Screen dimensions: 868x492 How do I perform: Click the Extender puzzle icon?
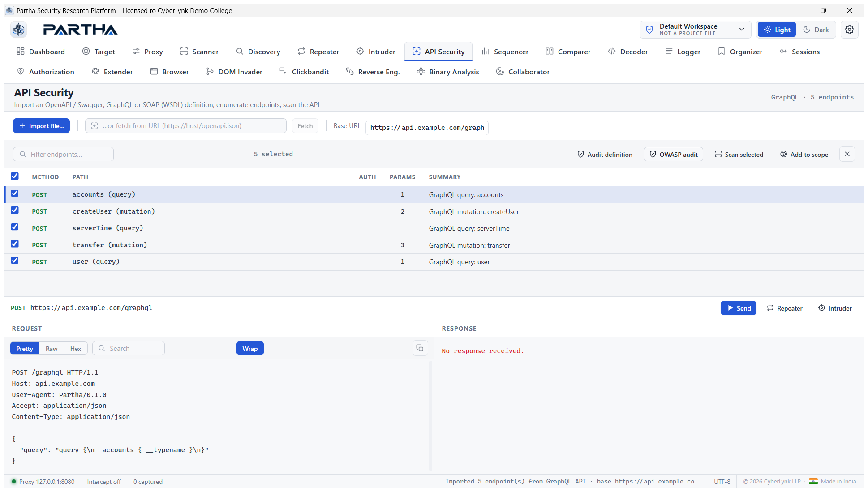(x=95, y=72)
